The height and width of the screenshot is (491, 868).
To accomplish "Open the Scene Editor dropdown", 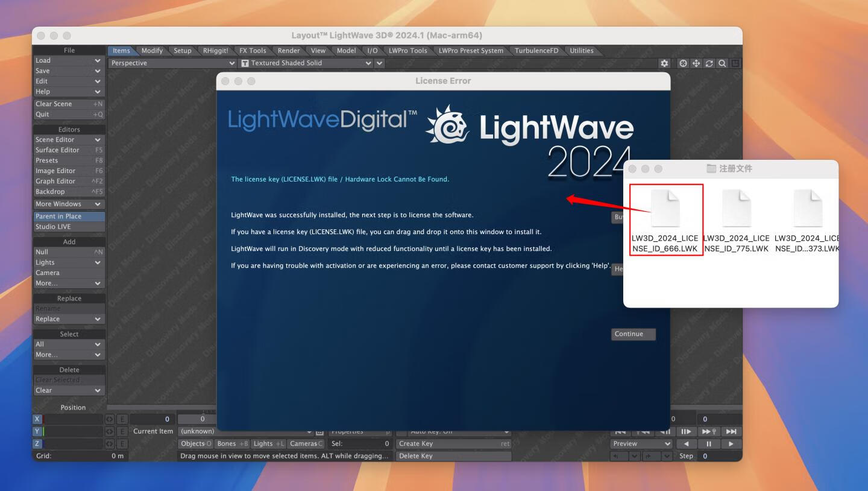I will (x=69, y=139).
